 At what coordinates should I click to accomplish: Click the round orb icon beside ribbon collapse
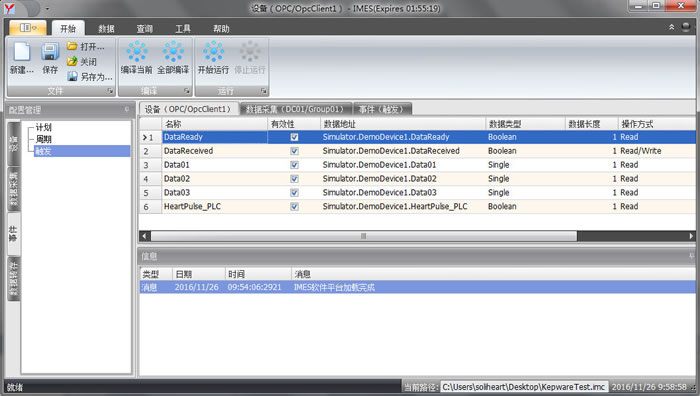pyautogui.click(x=686, y=27)
